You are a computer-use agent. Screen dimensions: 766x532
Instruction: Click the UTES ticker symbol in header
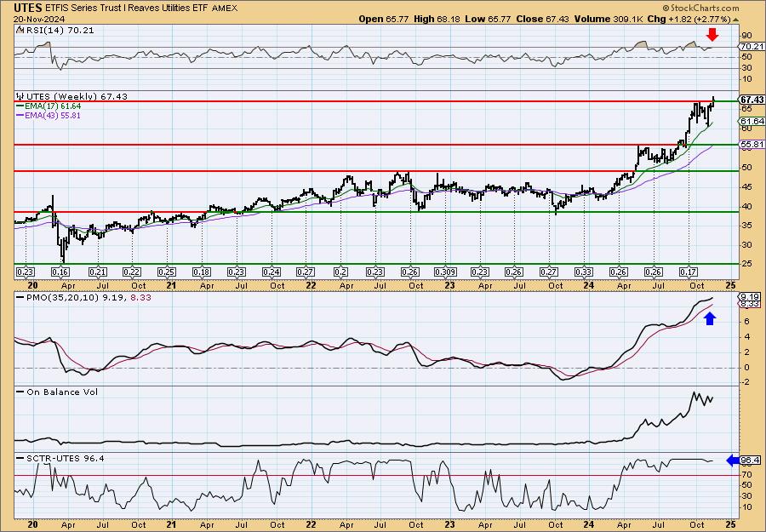(x=28, y=8)
